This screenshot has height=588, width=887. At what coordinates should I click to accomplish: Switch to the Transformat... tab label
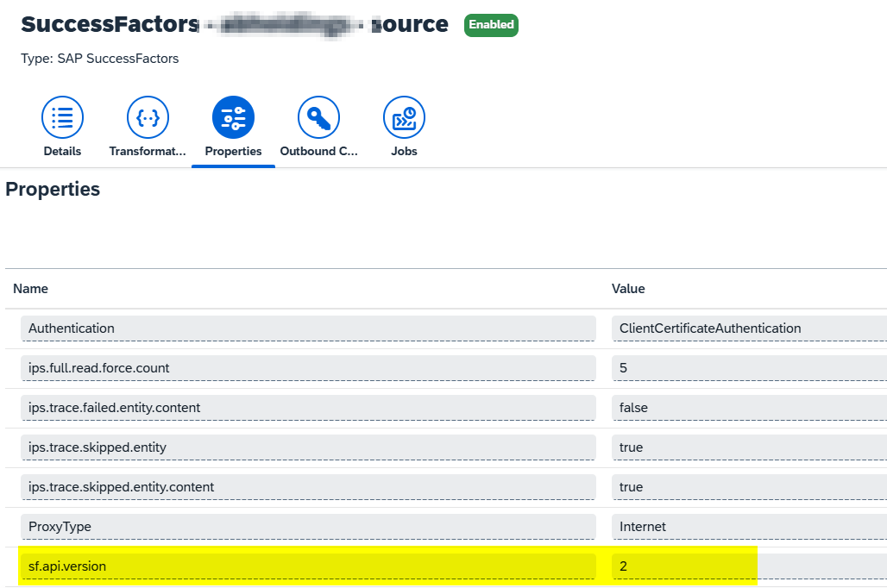click(x=148, y=151)
